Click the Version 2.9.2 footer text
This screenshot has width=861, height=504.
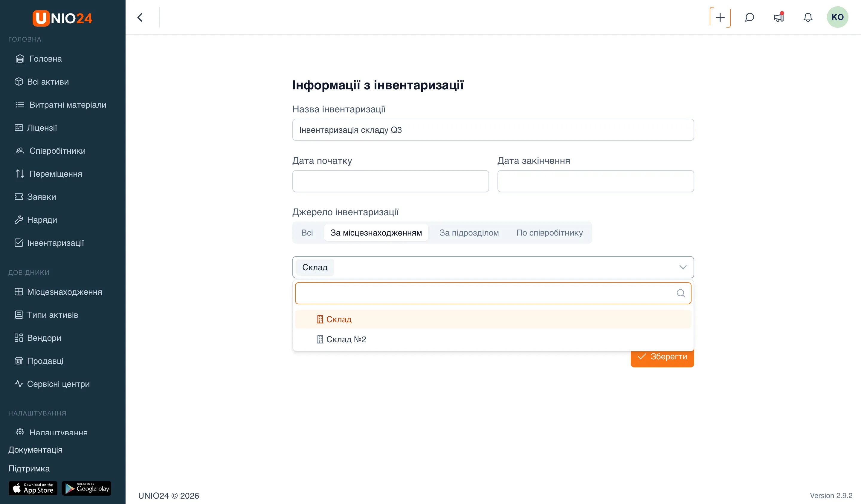click(831, 495)
